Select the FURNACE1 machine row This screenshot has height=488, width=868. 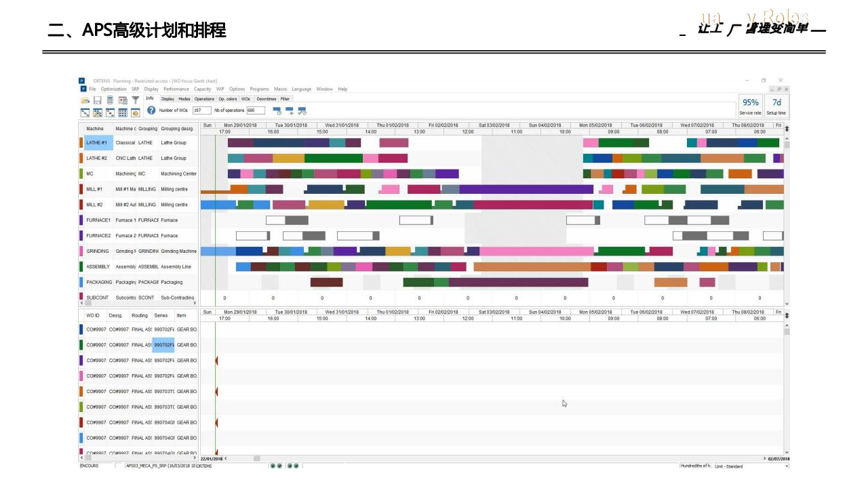138,220
